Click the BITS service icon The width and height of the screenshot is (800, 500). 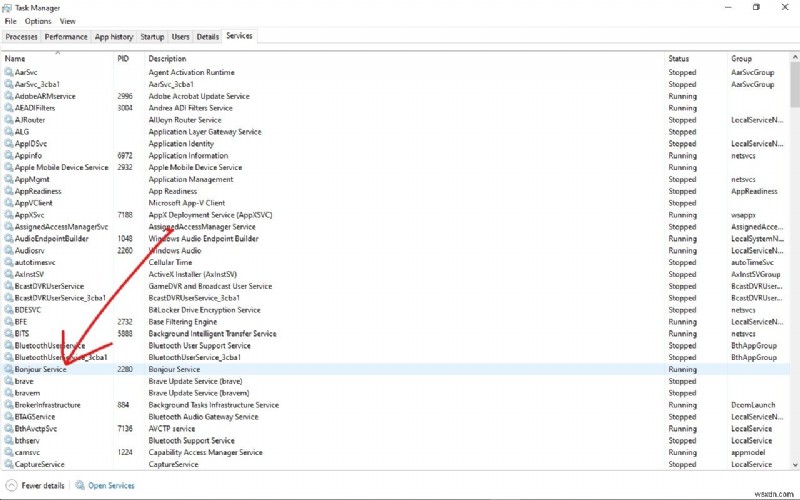click(9, 334)
